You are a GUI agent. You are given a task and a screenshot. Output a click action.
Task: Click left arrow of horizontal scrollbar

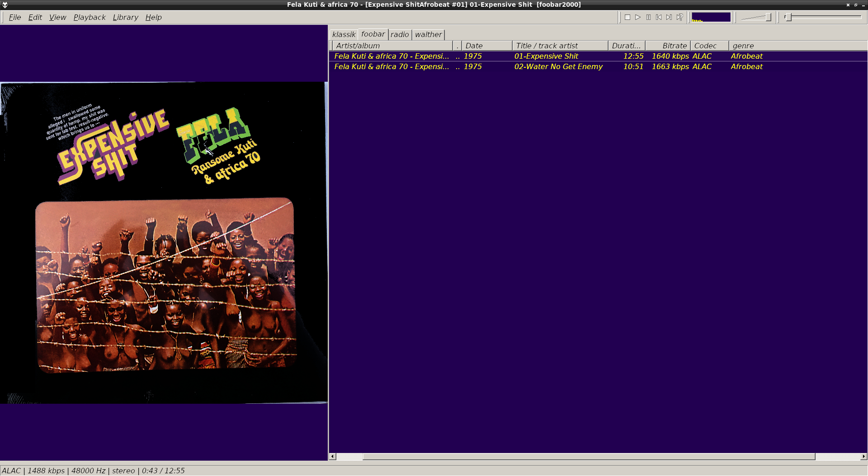click(x=332, y=457)
